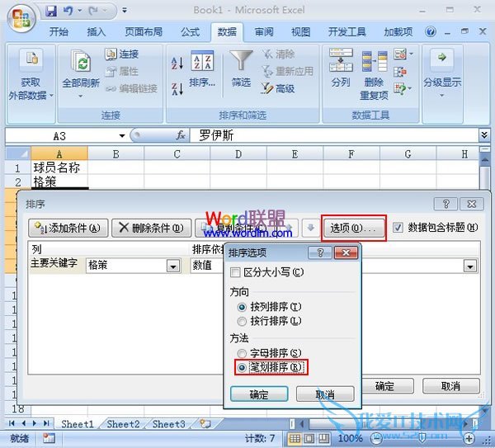Open the Developer ribbon tab
The image size is (495, 448).
(347, 32)
